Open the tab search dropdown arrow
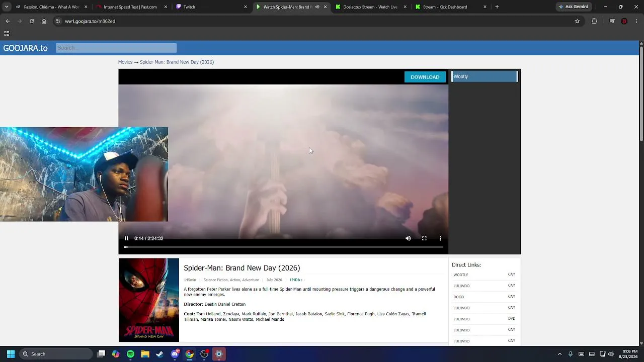The image size is (644, 362). 7,7
